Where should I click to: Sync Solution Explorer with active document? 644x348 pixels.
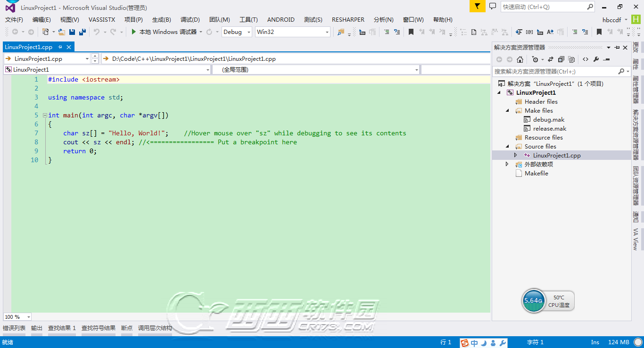pos(550,59)
